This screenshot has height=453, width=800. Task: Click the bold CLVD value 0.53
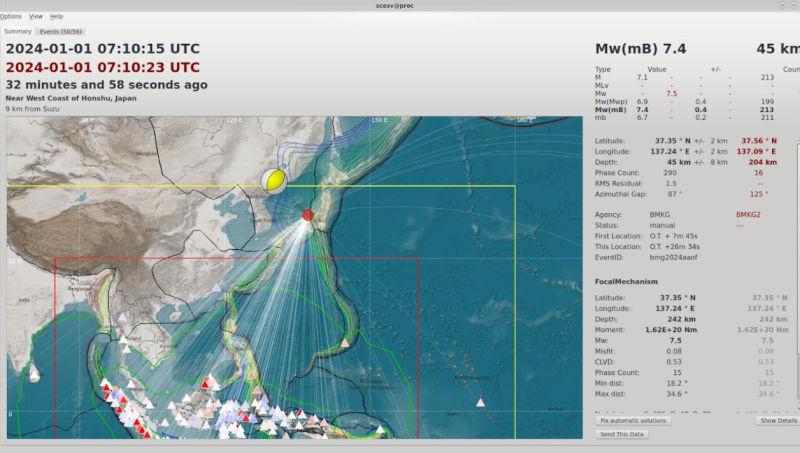[x=674, y=362]
